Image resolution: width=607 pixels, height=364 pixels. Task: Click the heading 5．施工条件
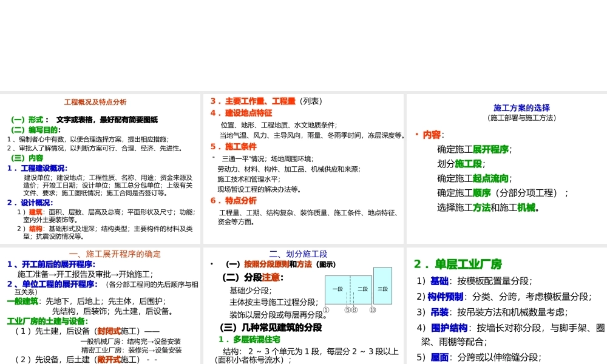(234, 147)
